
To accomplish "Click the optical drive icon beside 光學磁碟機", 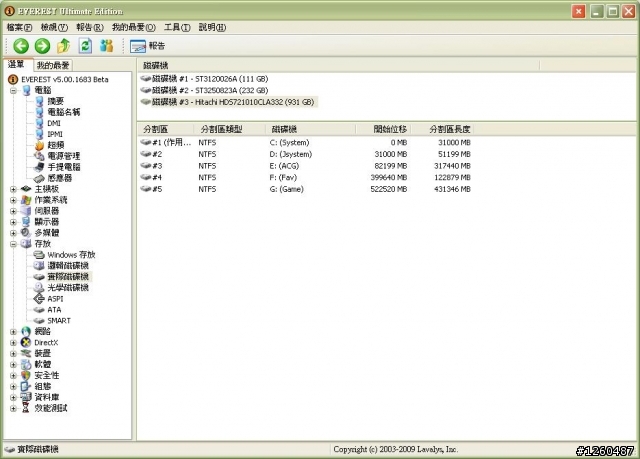I will pyautogui.click(x=39, y=288).
